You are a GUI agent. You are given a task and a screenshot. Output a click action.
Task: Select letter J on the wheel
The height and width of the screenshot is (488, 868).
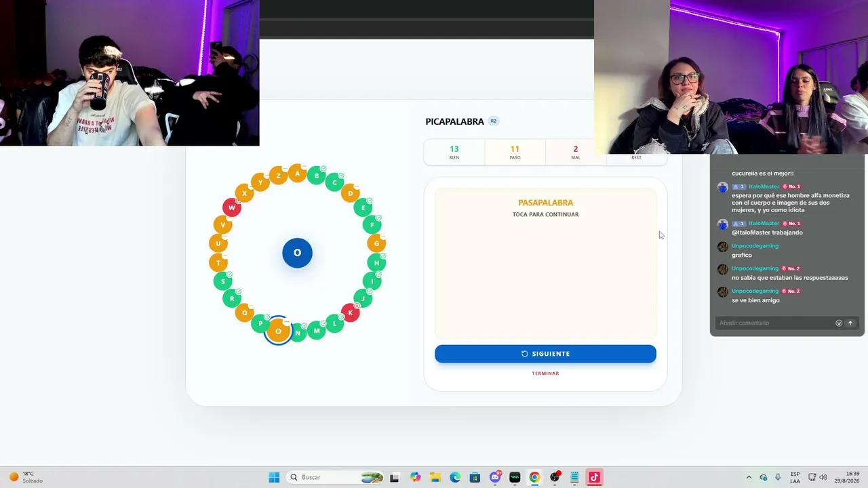(x=363, y=298)
